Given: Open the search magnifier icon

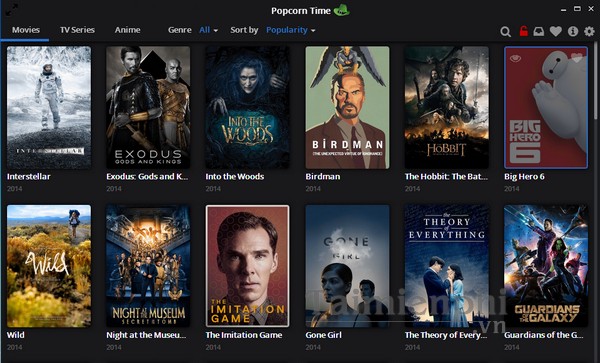Looking at the screenshot, I should tap(505, 31).
